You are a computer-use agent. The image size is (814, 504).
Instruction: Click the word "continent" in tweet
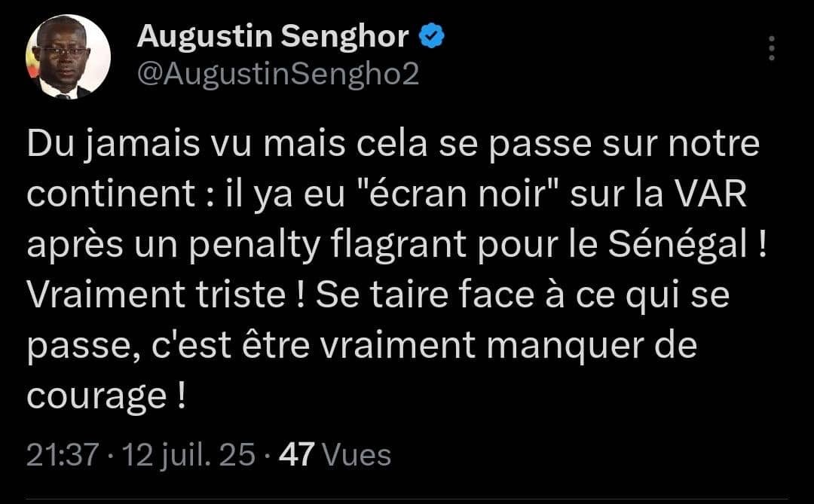coord(111,194)
